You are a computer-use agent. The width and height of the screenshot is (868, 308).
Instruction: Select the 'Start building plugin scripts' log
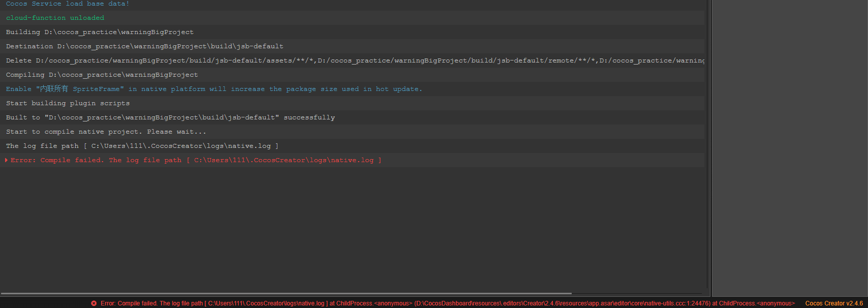pos(68,103)
